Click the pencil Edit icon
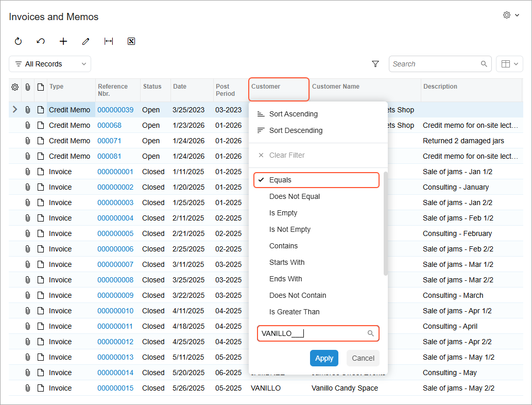The image size is (532, 405). (x=86, y=41)
